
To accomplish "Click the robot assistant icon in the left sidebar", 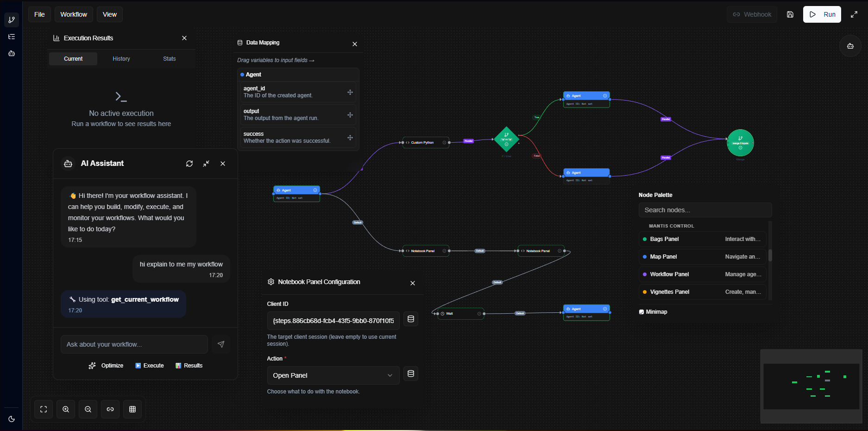I will [x=11, y=53].
